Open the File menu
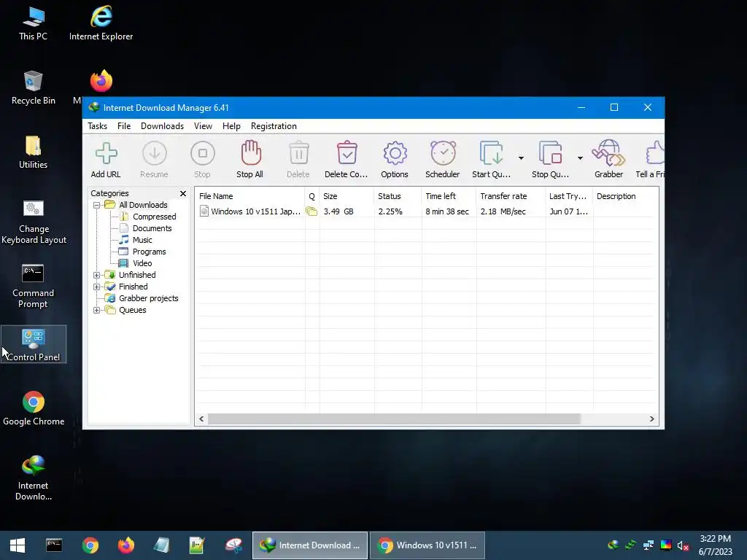 pos(124,126)
